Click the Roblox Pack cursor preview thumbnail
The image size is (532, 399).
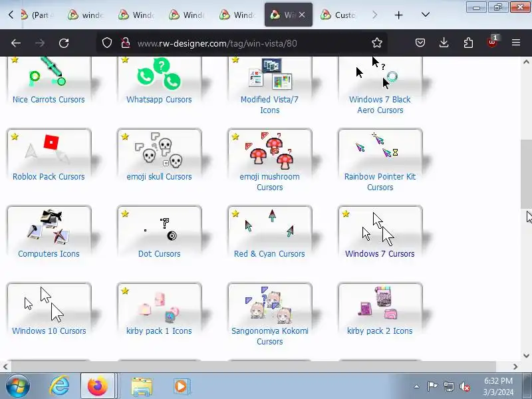pyautogui.click(x=49, y=150)
